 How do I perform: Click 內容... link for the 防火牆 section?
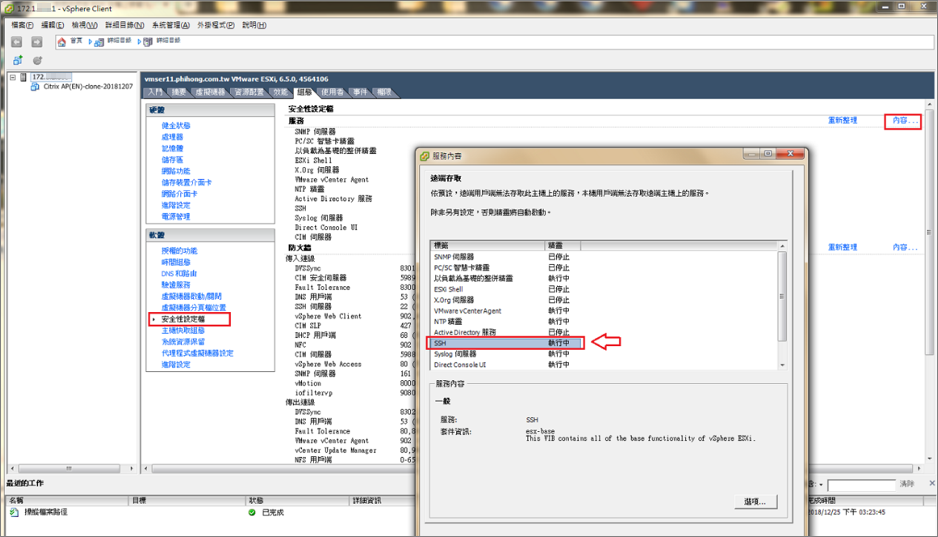point(904,247)
